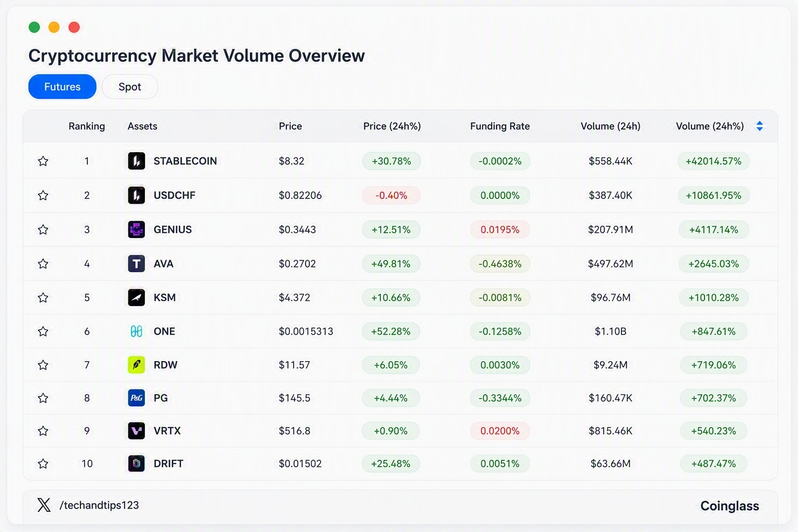Sort by Funding Rate column header

(500, 126)
